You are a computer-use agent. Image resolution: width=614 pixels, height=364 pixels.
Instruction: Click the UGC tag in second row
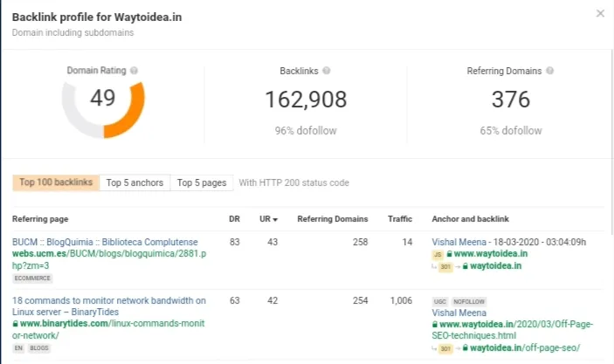point(440,300)
